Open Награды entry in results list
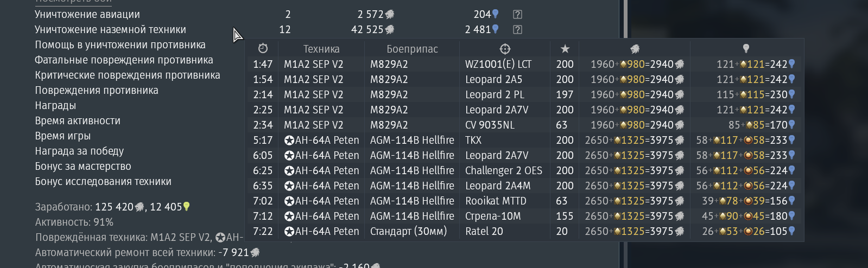 click(x=55, y=106)
